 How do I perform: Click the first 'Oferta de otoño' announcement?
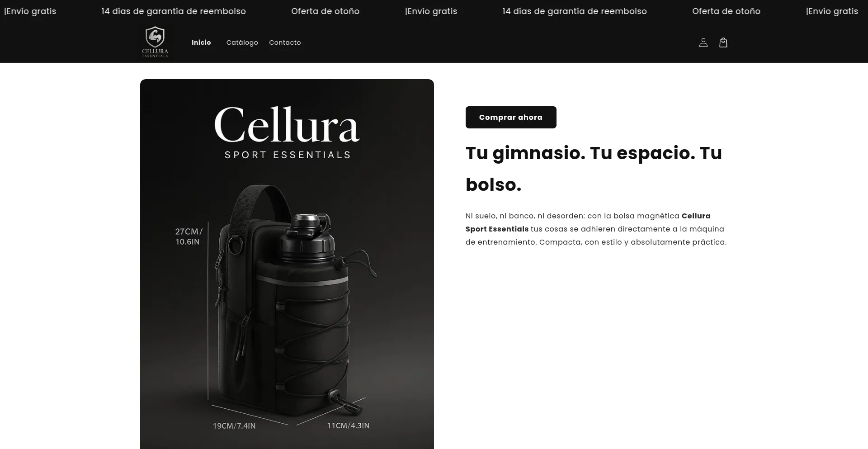click(x=325, y=11)
